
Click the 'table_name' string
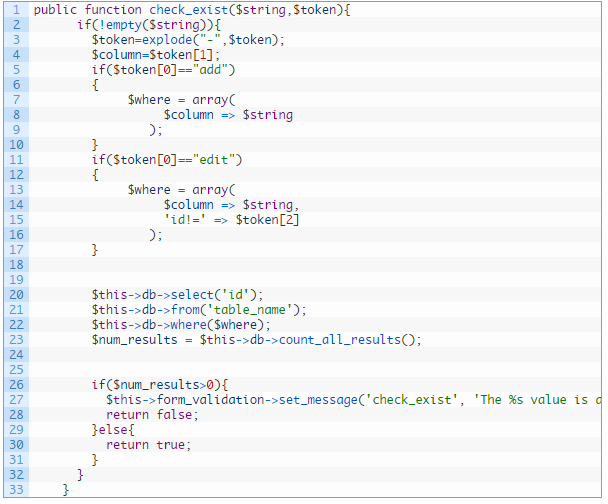click(x=249, y=310)
